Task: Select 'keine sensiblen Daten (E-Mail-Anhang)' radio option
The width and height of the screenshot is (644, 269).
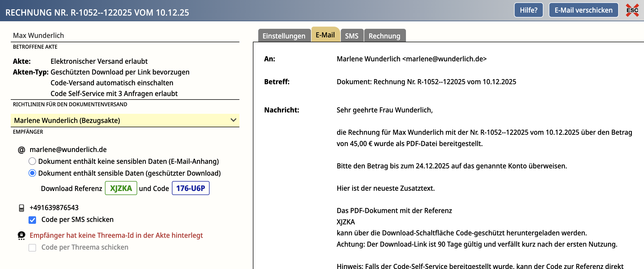Action: 32,161
